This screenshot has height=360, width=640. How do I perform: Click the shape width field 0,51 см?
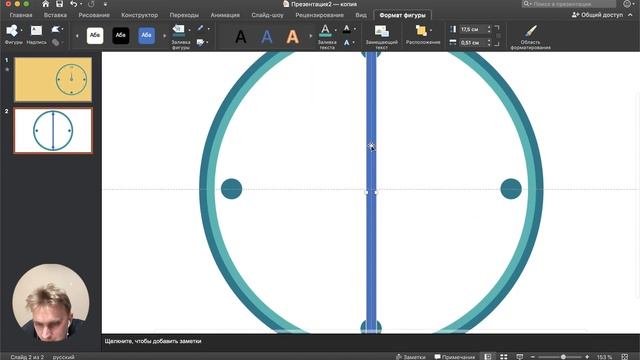(472, 42)
